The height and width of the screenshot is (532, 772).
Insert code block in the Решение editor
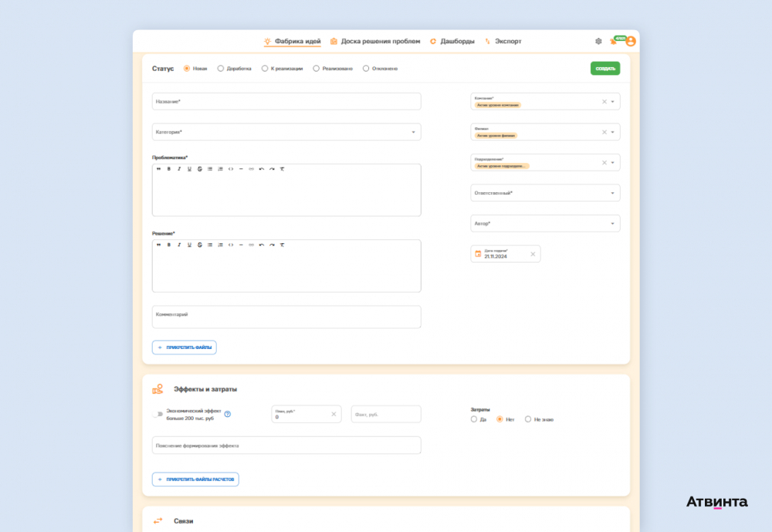click(231, 245)
